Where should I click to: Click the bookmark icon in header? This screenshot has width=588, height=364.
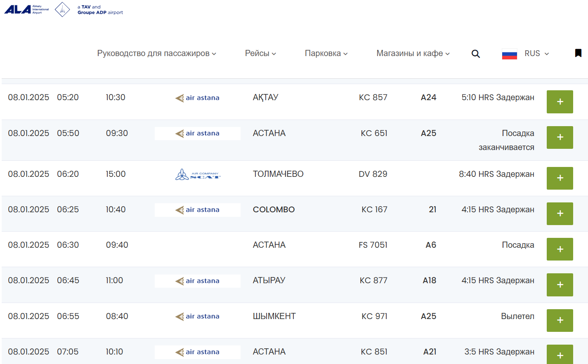click(x=578, y=53)
